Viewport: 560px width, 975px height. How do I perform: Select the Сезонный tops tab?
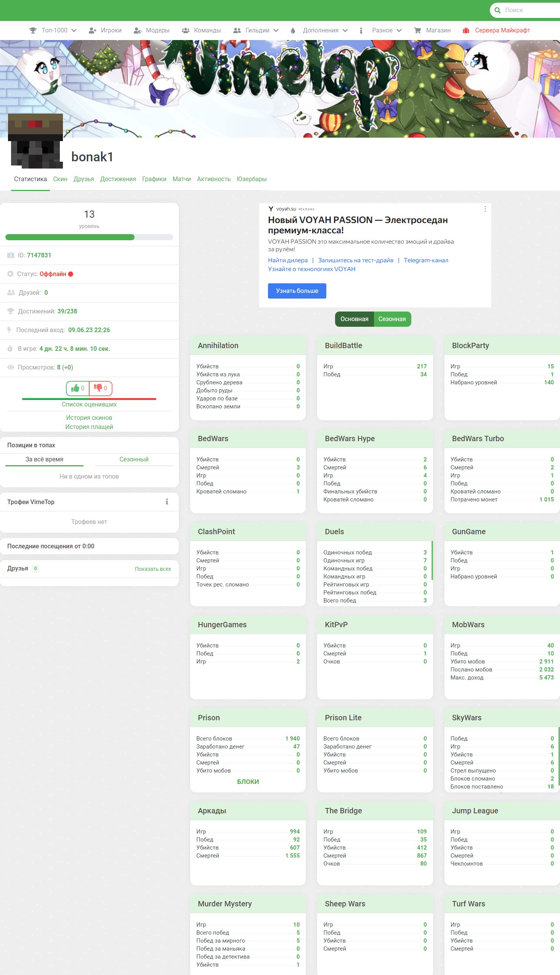tap(134, 459)
